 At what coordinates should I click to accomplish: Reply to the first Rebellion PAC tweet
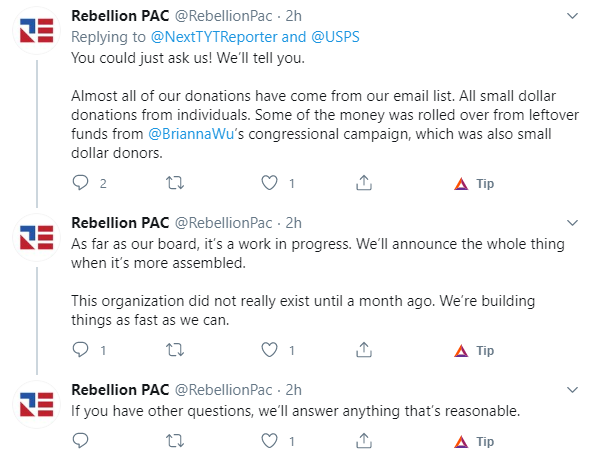click(80, 183)
